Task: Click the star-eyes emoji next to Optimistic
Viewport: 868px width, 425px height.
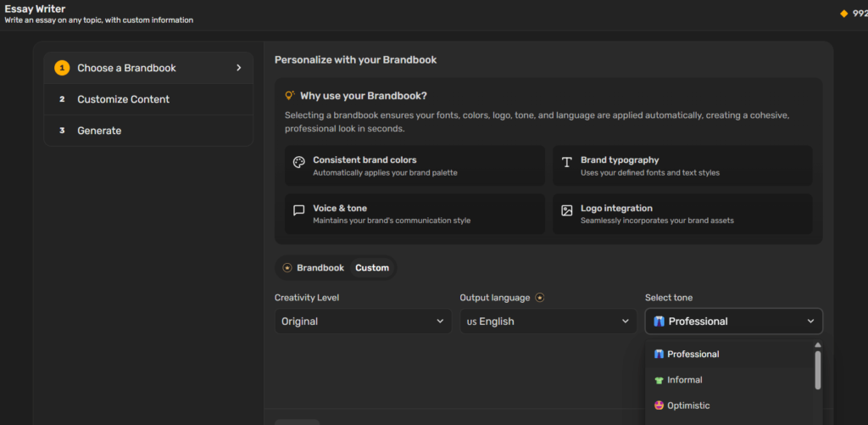Action: 659,405
